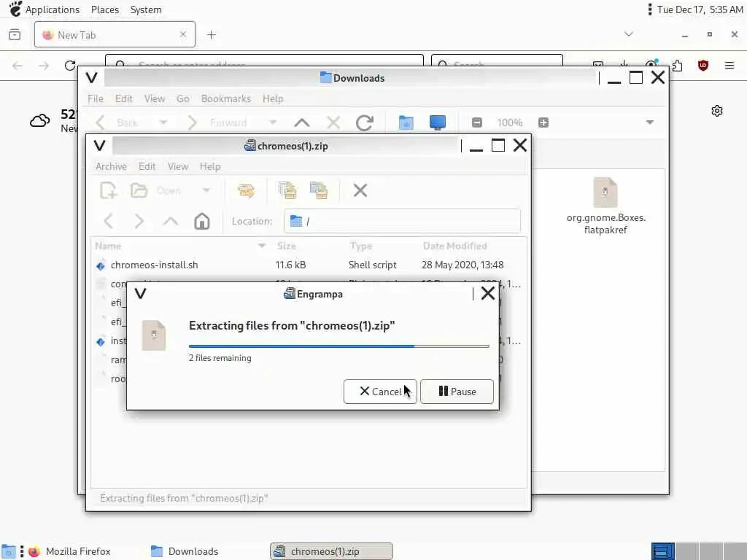Select org.gnome.Boxes.flatpakref file

click(605, 206)
